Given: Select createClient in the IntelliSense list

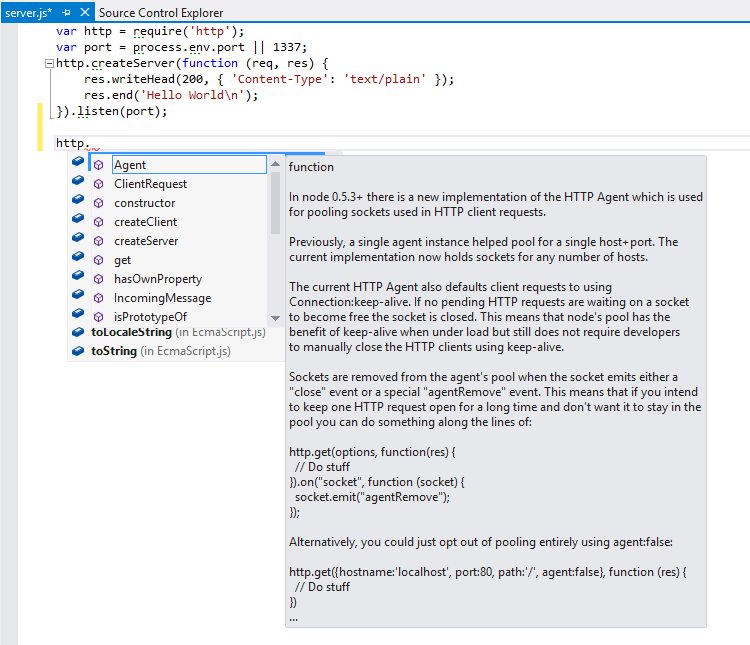Looking at the screenshot, I should 145,222.
